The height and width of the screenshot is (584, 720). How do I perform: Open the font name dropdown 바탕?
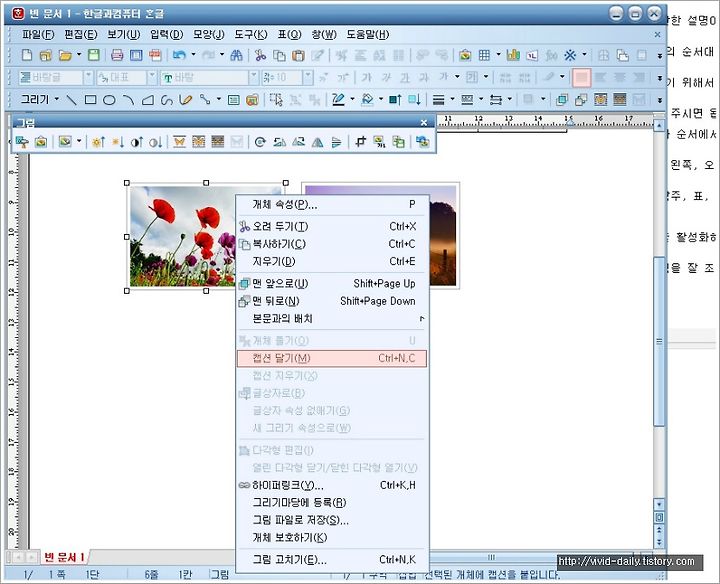point(253,78)
